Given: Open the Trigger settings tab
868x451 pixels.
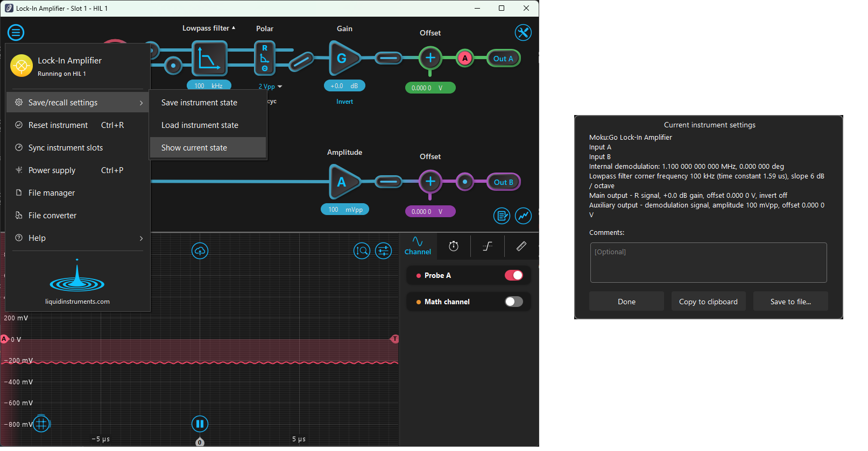Looking at the screenshot, I should click(488, 246).
